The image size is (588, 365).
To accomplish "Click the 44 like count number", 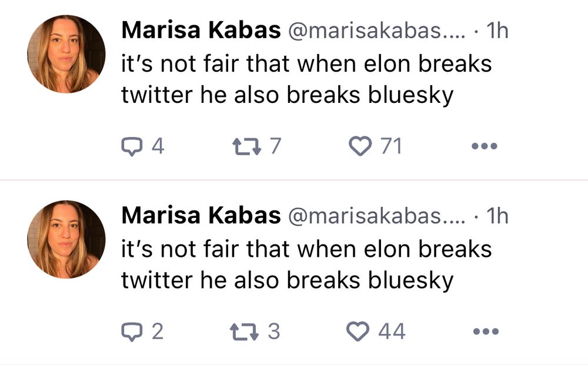I will [x=392, y=332].
